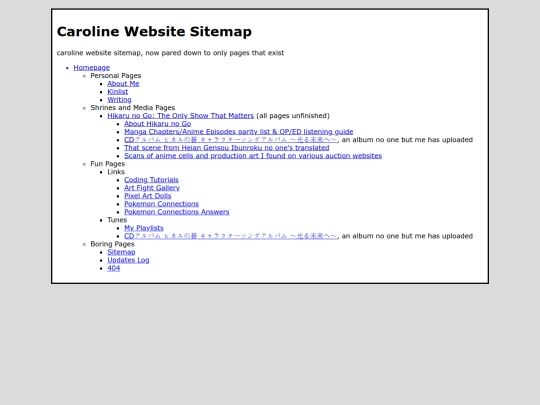This screenshot has height=405, width=540.
Task: Open the CD album link under Hikaru no Go
Action: coord(231,140)
